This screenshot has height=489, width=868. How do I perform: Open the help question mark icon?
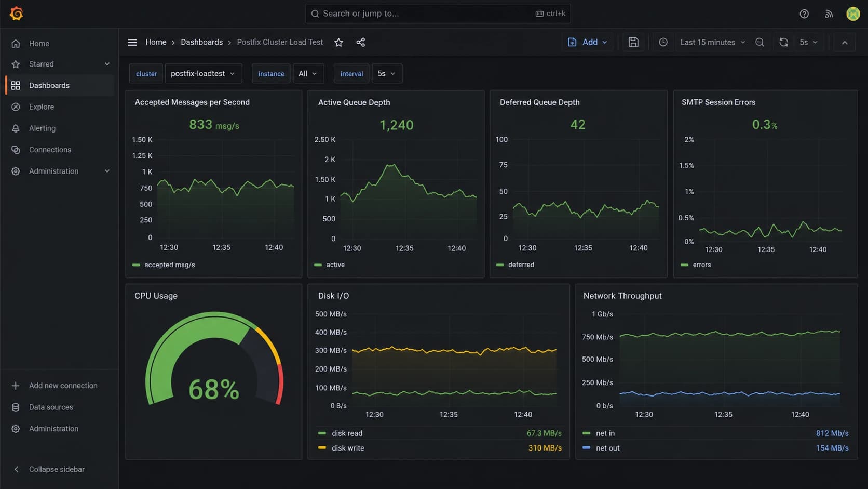pyautogui.click(x=804, y=14)
